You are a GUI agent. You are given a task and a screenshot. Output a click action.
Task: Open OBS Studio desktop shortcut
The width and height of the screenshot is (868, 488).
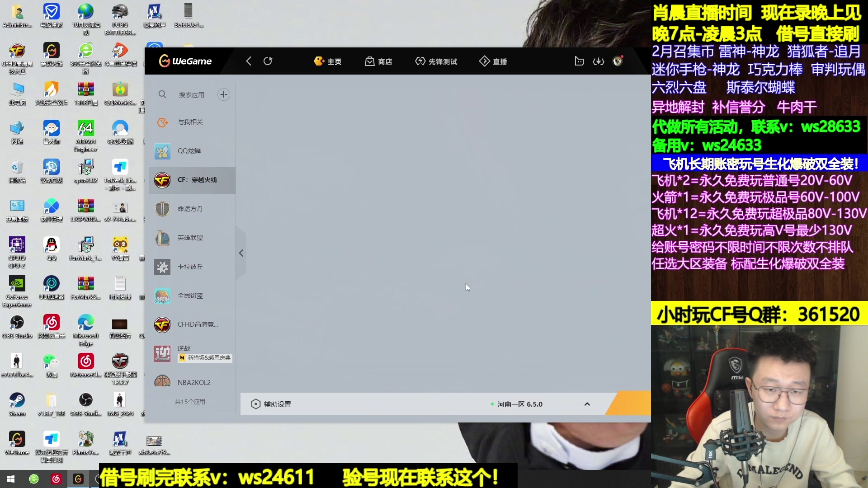(17, 326)
